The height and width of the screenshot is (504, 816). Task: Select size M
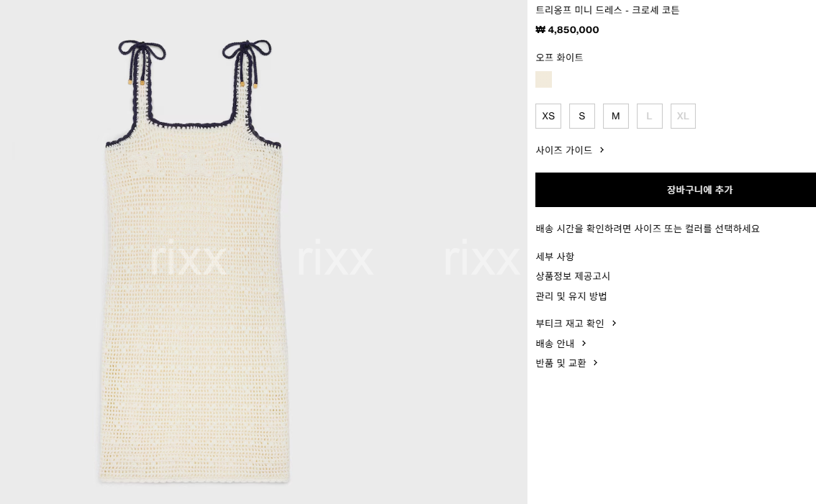point(616,116)
